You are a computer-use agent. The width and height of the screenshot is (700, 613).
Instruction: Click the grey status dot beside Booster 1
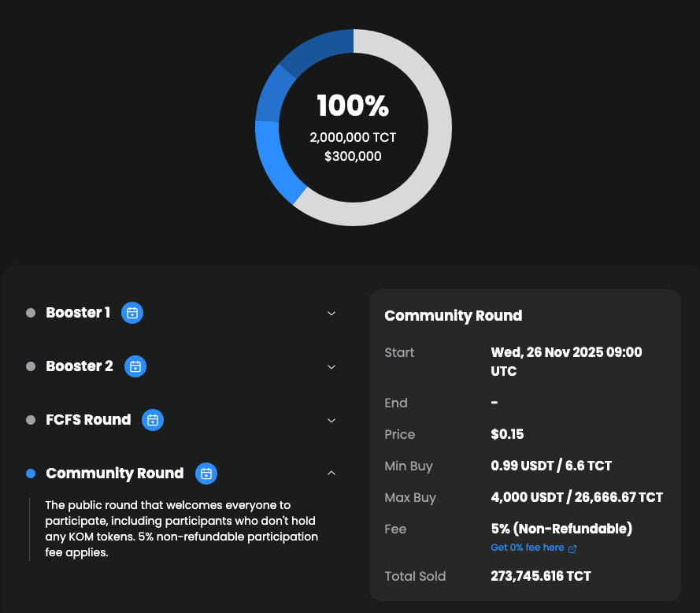click(x=31, y=313)
